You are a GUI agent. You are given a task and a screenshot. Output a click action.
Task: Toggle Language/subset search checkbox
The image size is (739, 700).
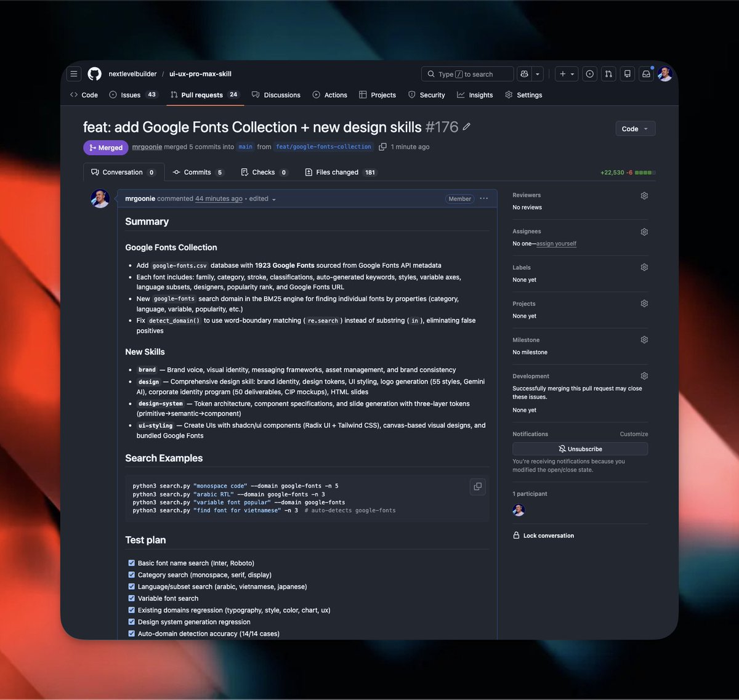[x=131, y=586]
